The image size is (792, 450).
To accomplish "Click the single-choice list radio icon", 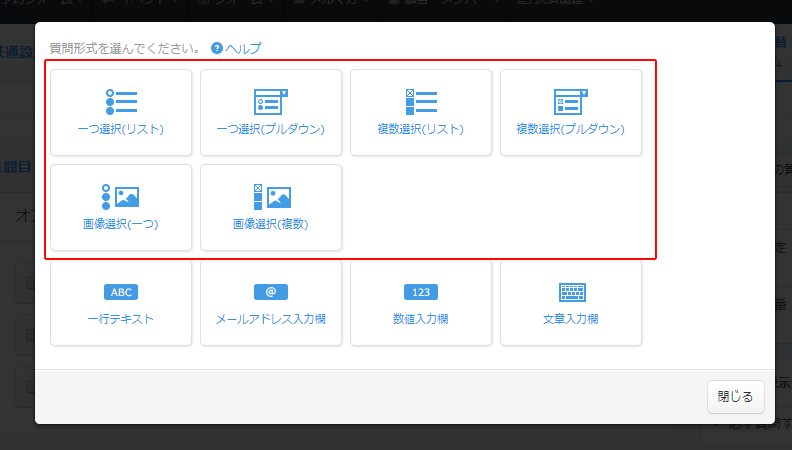I will click(x=120, y=102).
